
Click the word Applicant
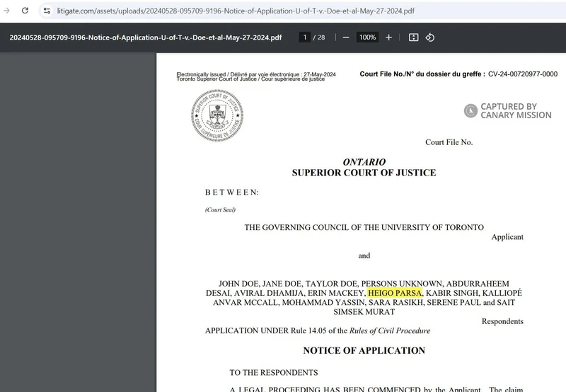pos(507,237)
